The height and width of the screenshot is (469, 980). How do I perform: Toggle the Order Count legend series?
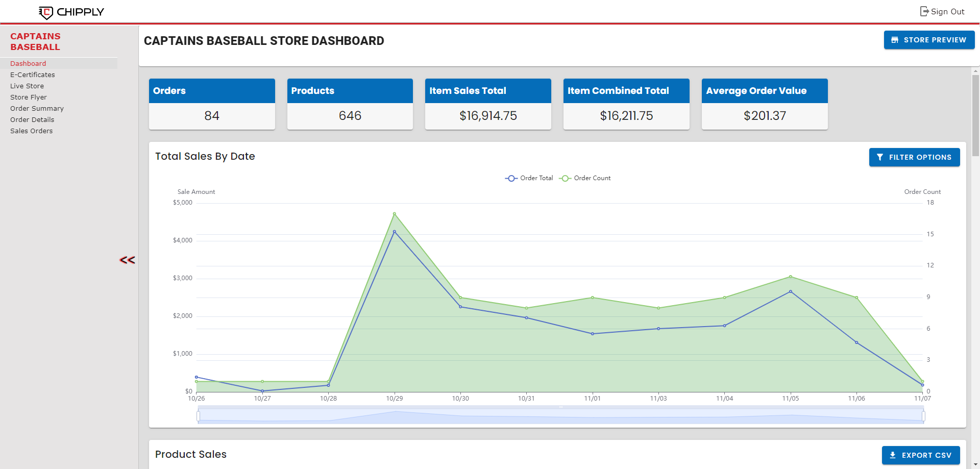585,178
